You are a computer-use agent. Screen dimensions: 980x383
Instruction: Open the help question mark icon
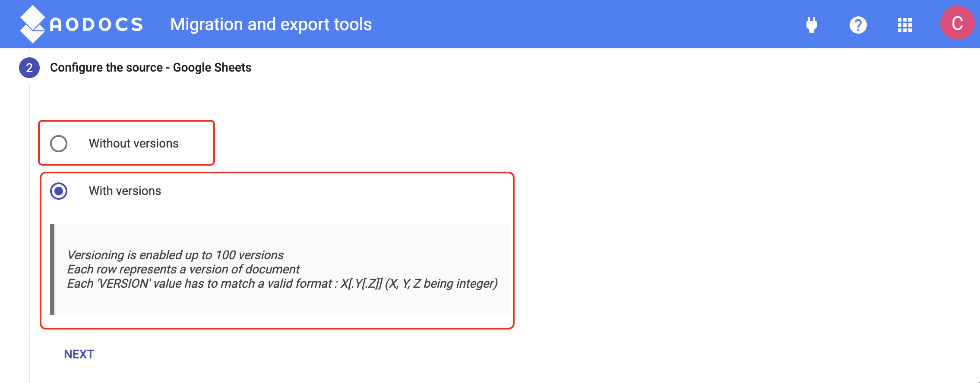coord(858,25)
